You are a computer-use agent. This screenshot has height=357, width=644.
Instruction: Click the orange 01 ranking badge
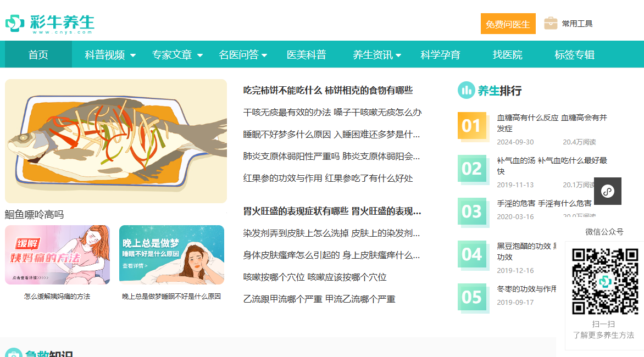tap(471, 126)
